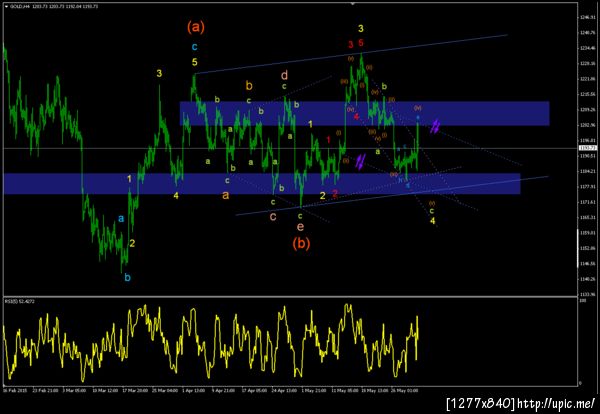
Task: Click the 19 May 13:00 time label
Action: pos(375,391)
